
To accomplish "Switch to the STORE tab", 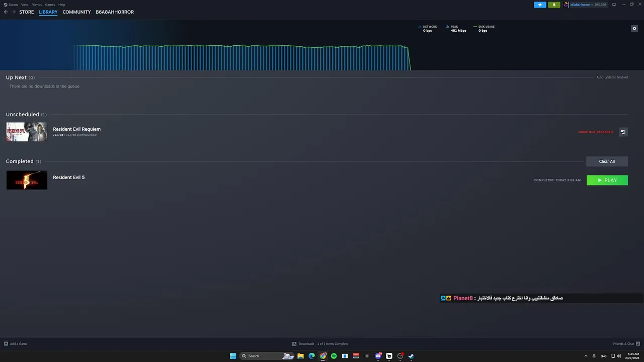I will (27, 12).
